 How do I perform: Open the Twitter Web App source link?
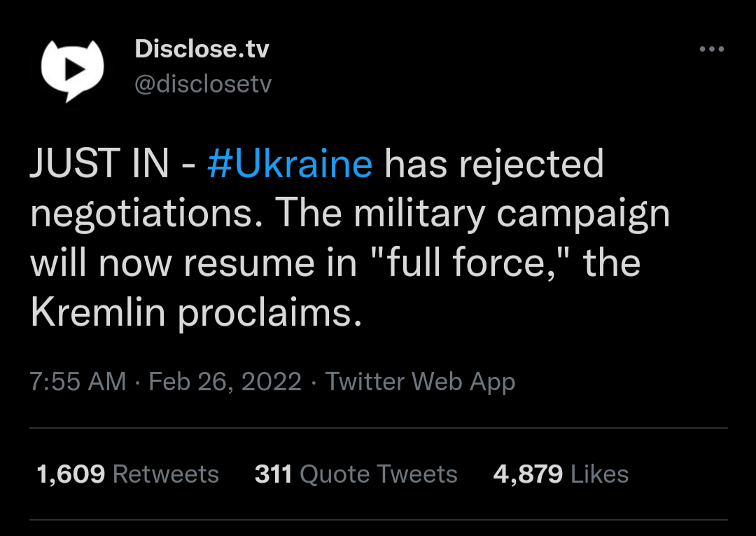(420, 382)
